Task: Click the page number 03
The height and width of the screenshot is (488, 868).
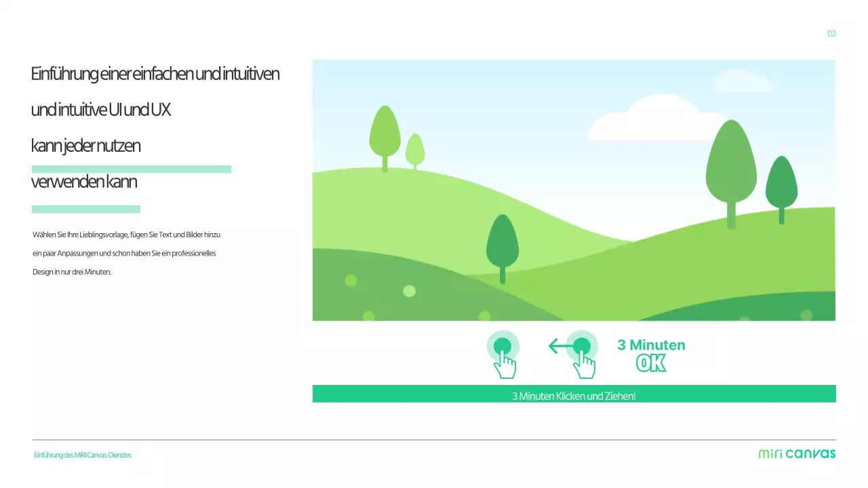Action: (x=831, y=33)
